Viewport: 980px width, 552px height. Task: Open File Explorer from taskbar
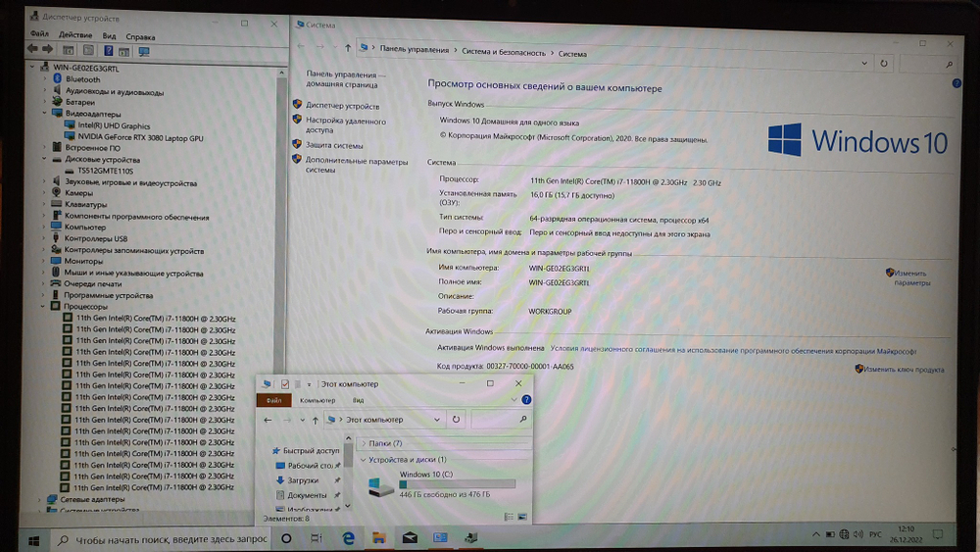click(x=378, y=537)
